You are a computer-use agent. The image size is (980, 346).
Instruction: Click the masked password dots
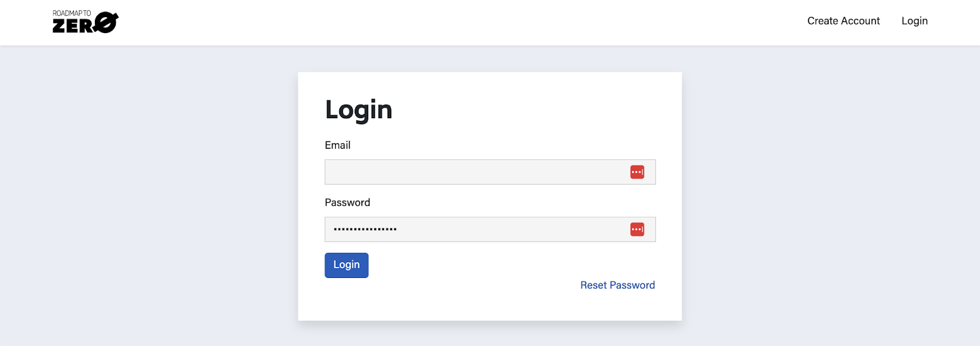tap(365, 230)
